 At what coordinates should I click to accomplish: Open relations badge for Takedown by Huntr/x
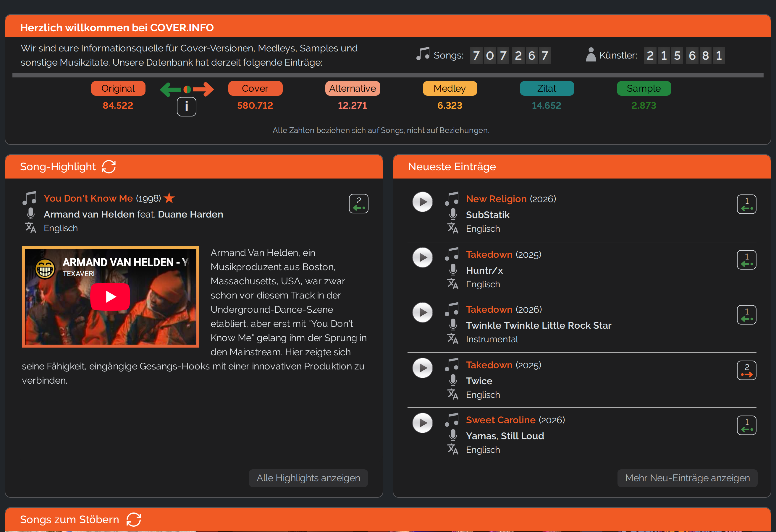click(x=747, y=260)
